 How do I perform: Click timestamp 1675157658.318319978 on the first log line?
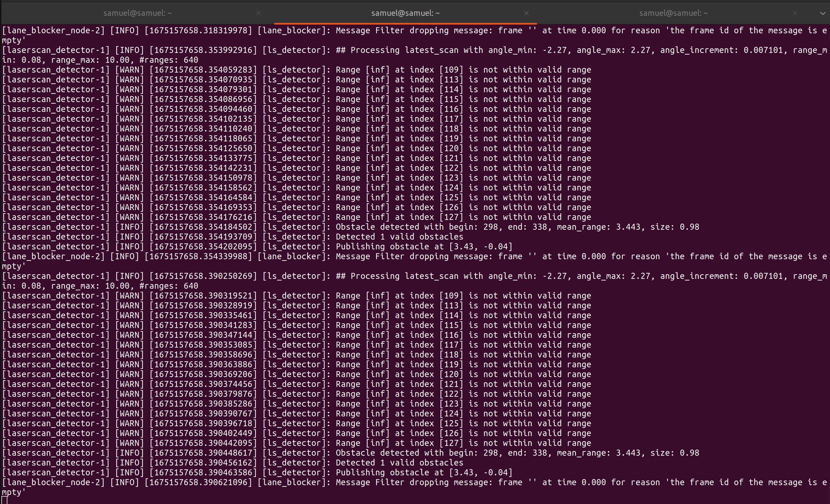pyautogui.click(x=198, y=31)
